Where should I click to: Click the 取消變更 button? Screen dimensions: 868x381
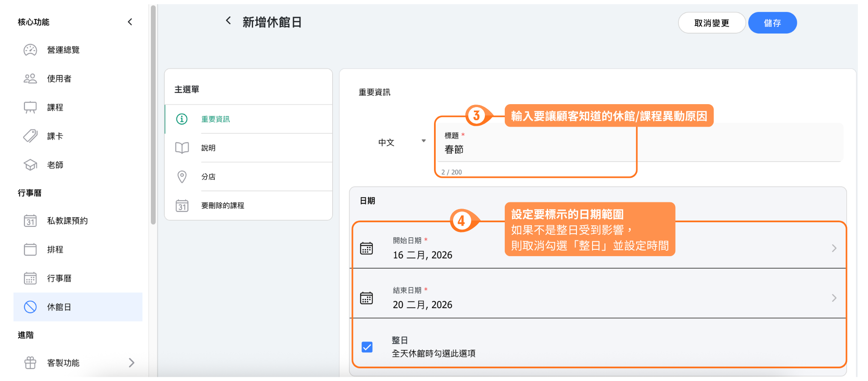coord(711,23)
